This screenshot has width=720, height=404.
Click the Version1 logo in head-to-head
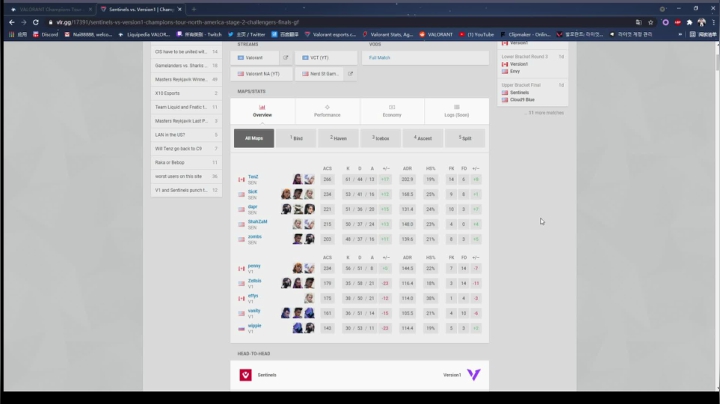(474, 375)
